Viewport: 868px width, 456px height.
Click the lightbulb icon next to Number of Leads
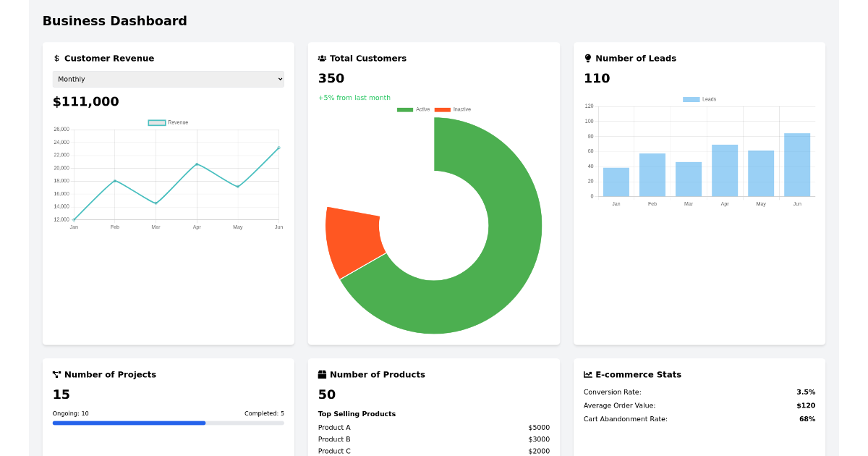point(587,58)
